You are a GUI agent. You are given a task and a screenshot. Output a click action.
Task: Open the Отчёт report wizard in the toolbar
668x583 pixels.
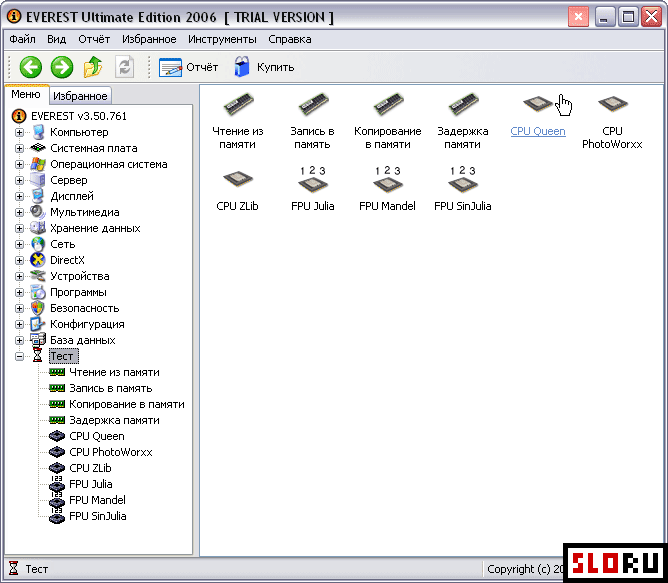188,67
